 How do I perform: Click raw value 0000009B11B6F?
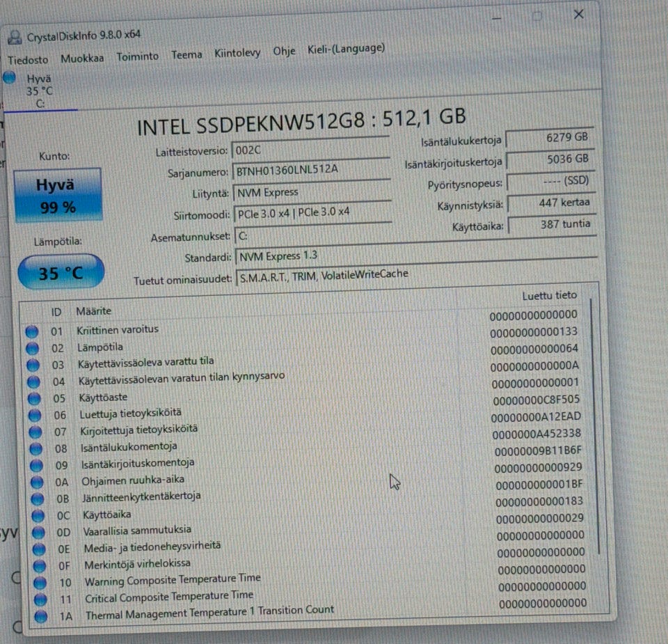pos(538,451)
